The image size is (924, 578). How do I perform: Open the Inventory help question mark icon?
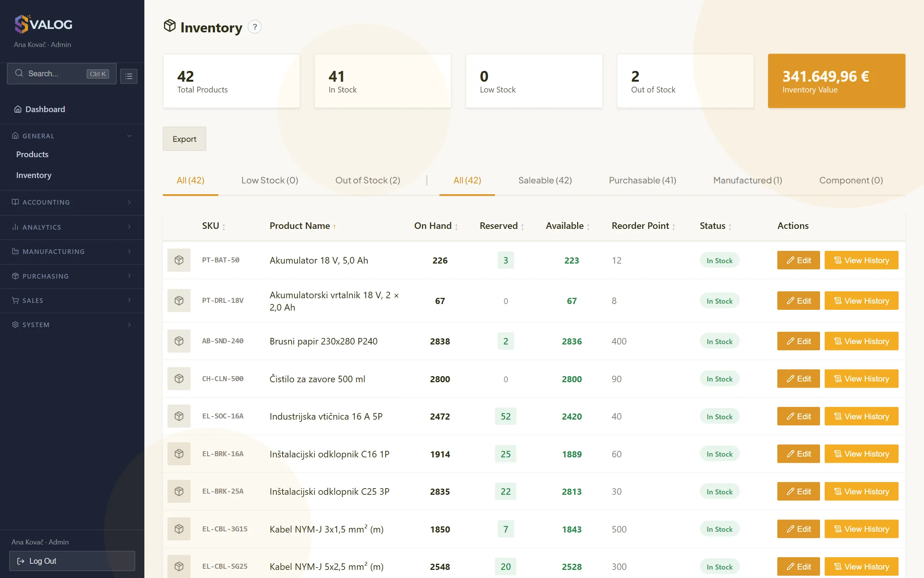[254, 27]
